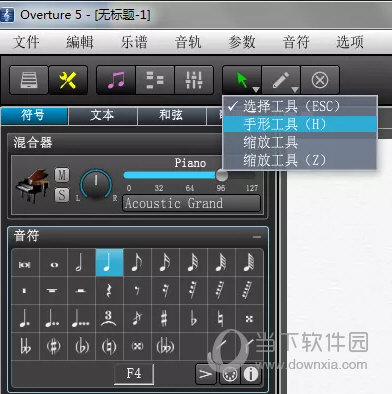392x394 pixels.
Task: Switch to the 符号 tab
Action: [x=34, y=116]
